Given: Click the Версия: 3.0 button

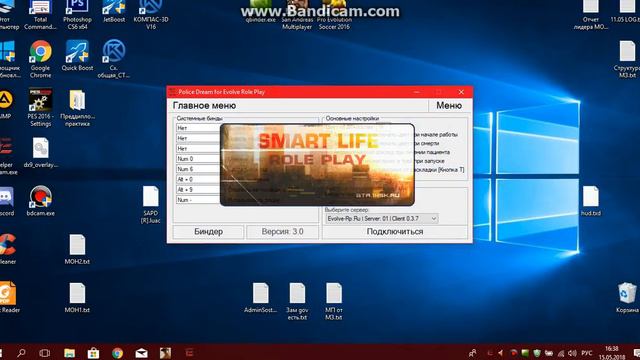Looking at the screenshot, I should click(x=282, y=231).
